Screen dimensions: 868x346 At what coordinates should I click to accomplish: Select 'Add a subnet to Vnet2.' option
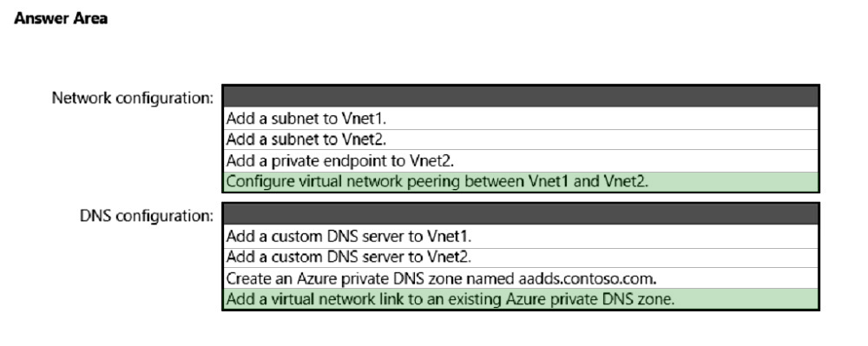pyautogui.click(x=520, y=140)
